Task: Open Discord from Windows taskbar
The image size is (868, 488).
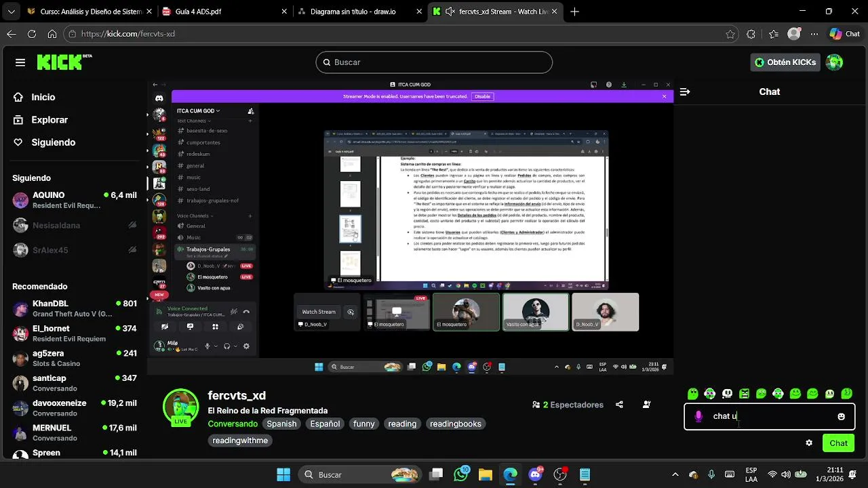Action: click(535, 474)
